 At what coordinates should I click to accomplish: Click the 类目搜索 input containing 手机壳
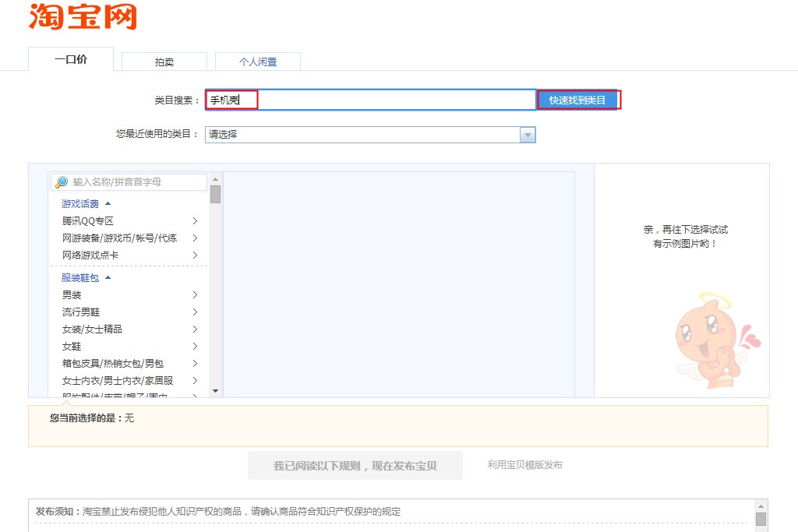(370, 100)
